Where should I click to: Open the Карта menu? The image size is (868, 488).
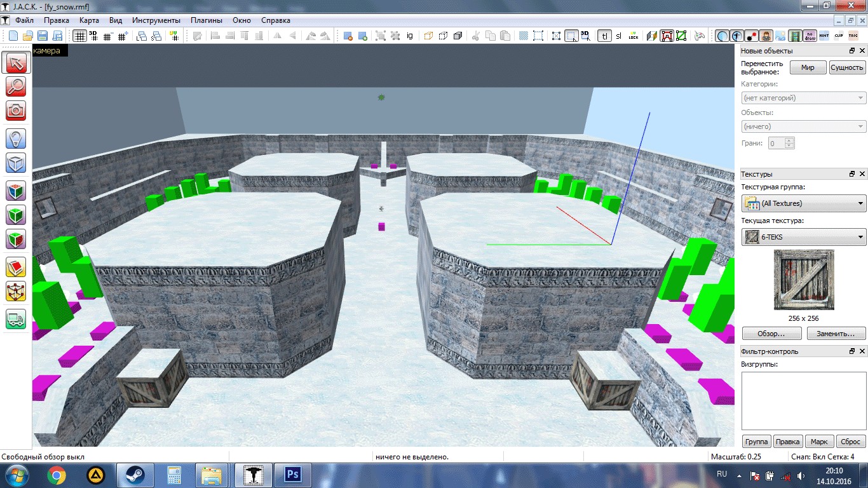[89, 20]
